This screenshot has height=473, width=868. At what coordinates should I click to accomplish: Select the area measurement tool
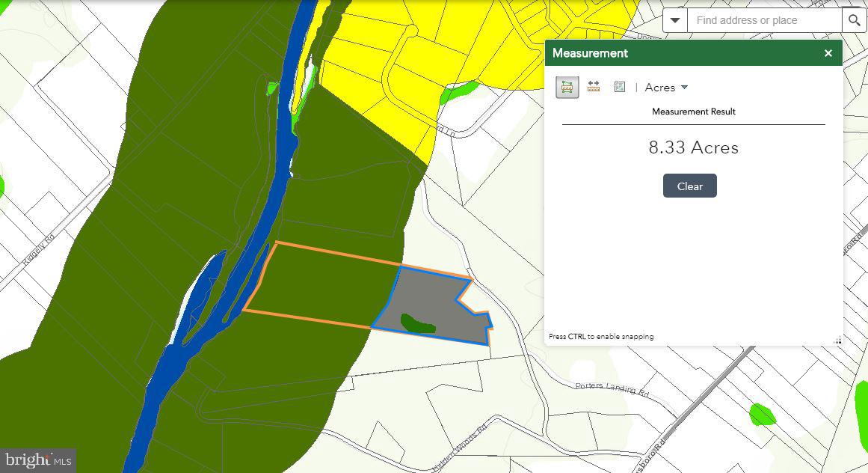click(567, 88)
